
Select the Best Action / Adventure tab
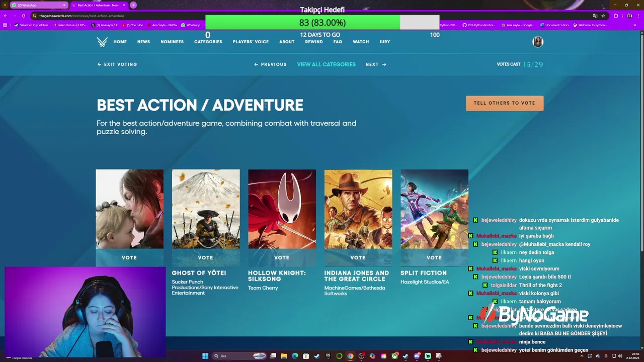pyautogui.click(x=99, y=5)
